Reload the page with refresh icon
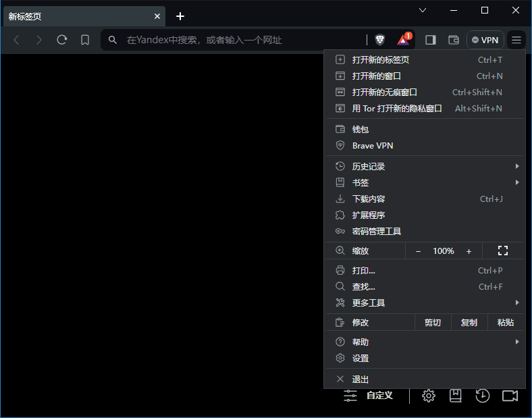This screenshot has height=418, width=532. click(x=62, y=40)
